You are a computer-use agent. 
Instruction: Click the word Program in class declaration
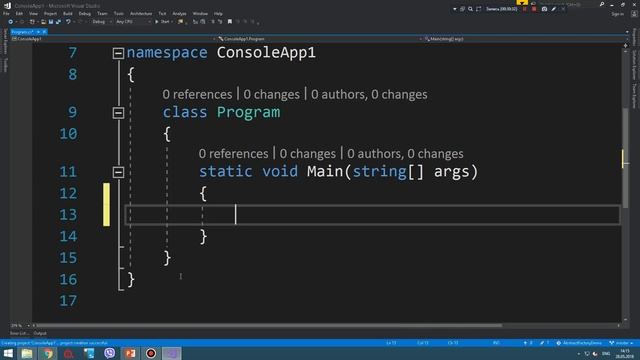point(248,112)
